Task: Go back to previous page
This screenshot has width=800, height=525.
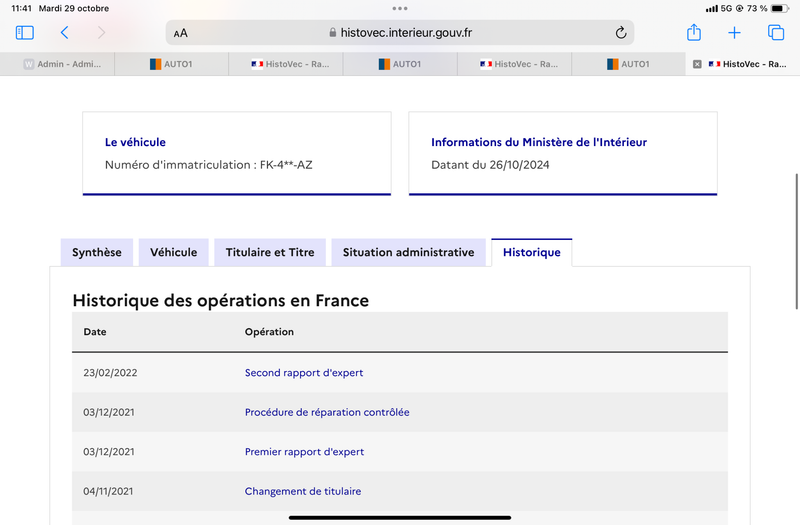Action: 64,33
